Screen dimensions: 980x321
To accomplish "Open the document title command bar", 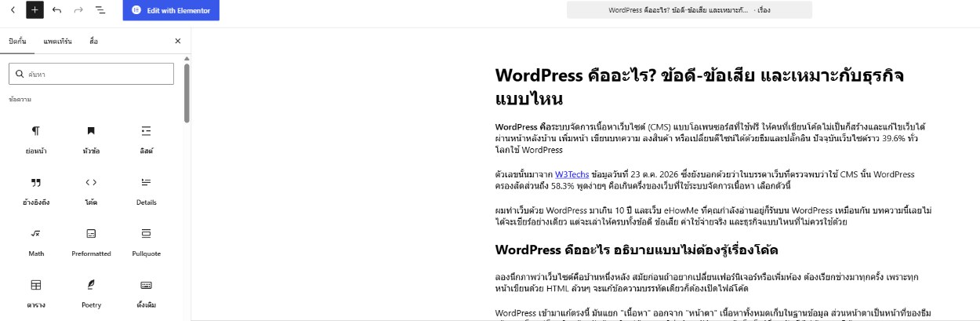I will click(689, 10).
